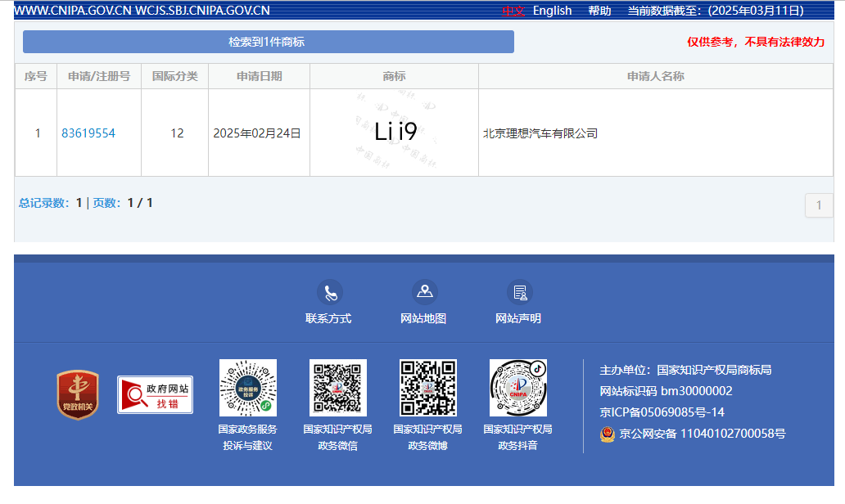Screen dimensions: 845x504
Task: Click the Li i9 trademark image
Action: (x=395, y=133)
